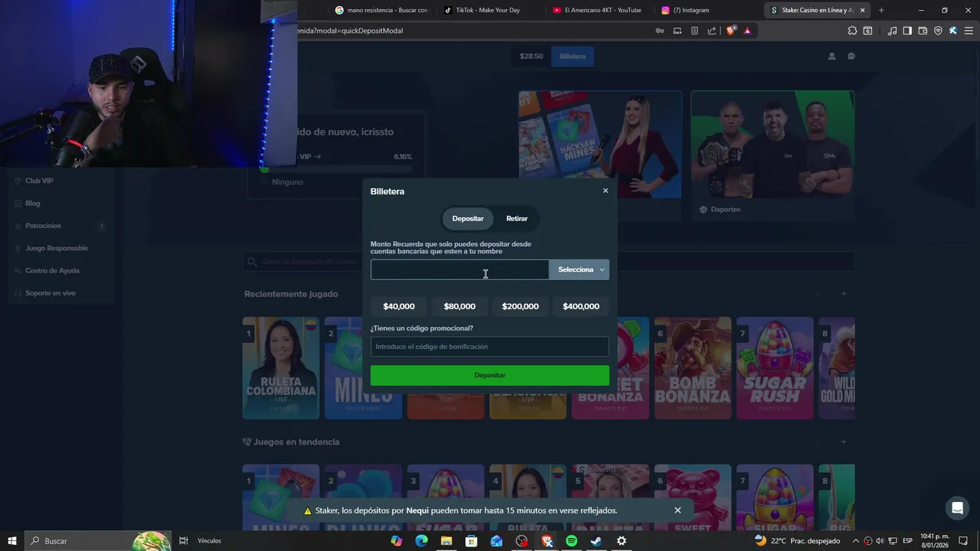Click the deposit amount input field
This screenshot has width=980, height=551.
(x=459, y=269)
